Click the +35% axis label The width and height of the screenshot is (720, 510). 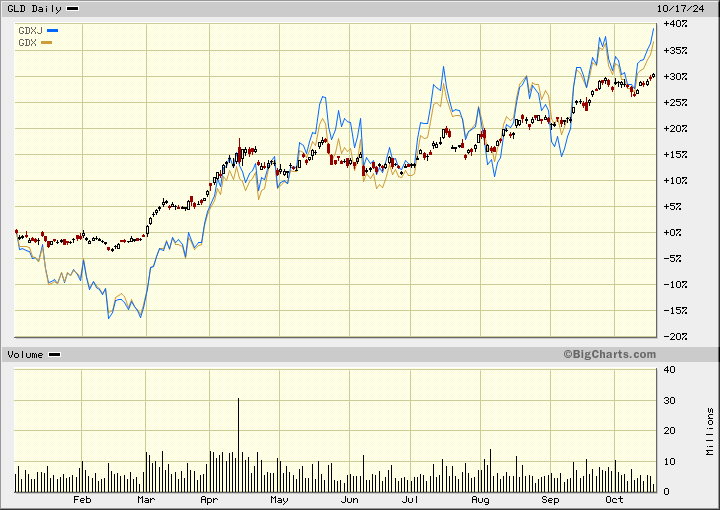coord(675,50)
